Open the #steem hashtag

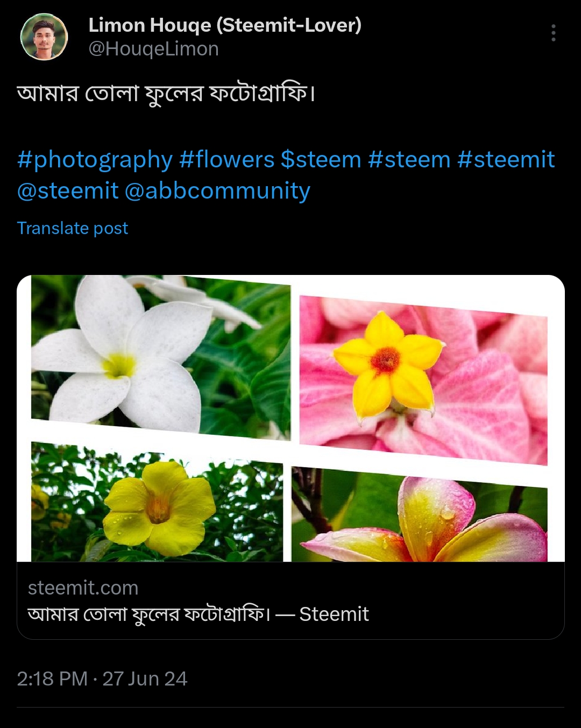409,160
